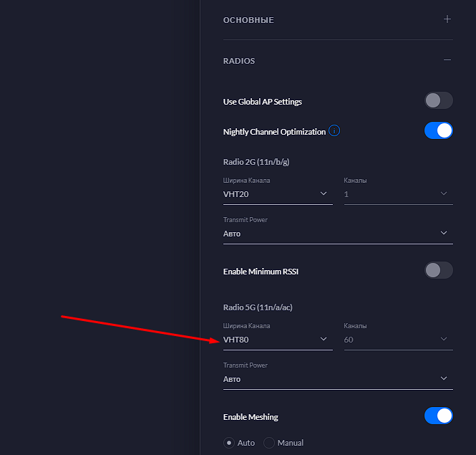Expand the ОСНОВНЫЕ section with plus icon

pos(447,19)
